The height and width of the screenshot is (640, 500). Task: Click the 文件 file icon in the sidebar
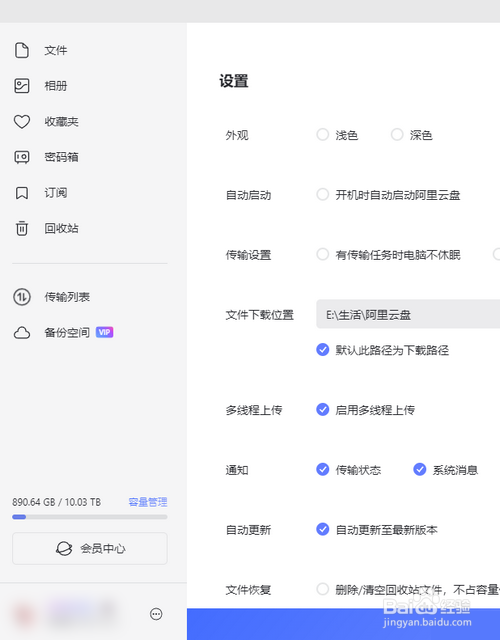pyautogui.click(x=22, y=50)
